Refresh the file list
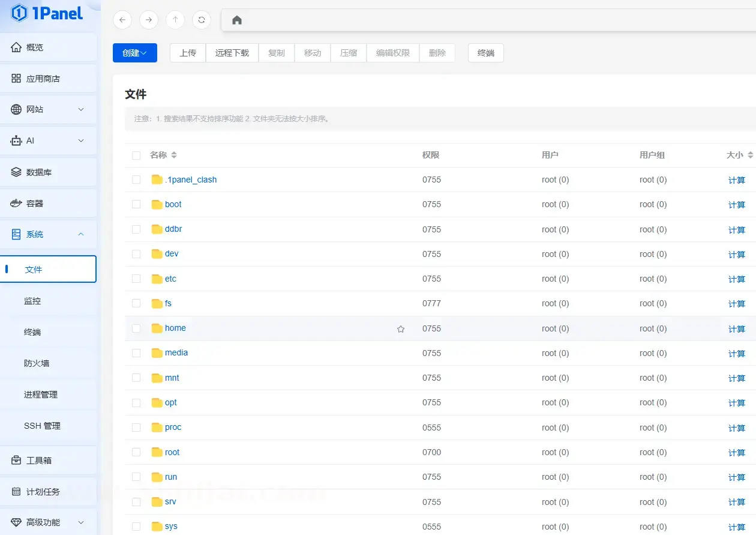The width and height of the screenshot is (756, 535). coord(202,20)
